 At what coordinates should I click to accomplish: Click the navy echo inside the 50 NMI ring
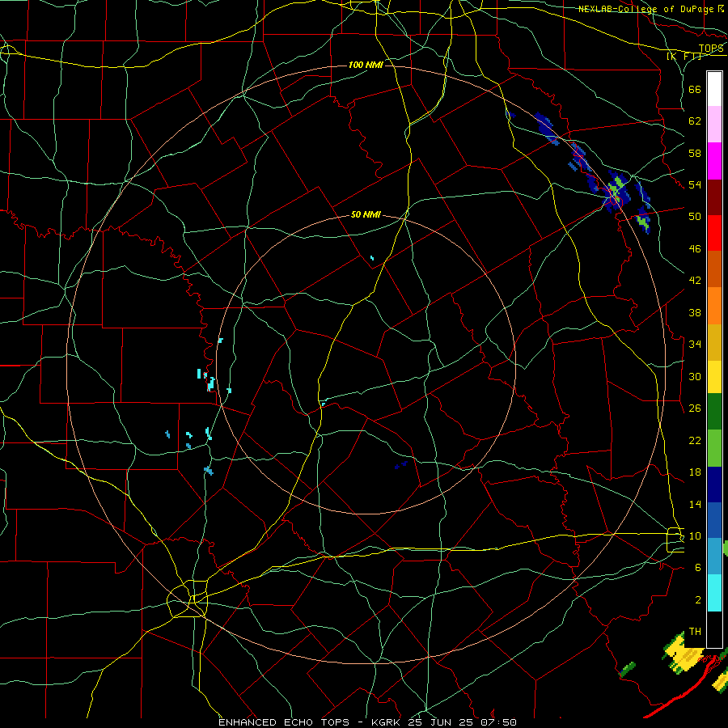[400, 465]
